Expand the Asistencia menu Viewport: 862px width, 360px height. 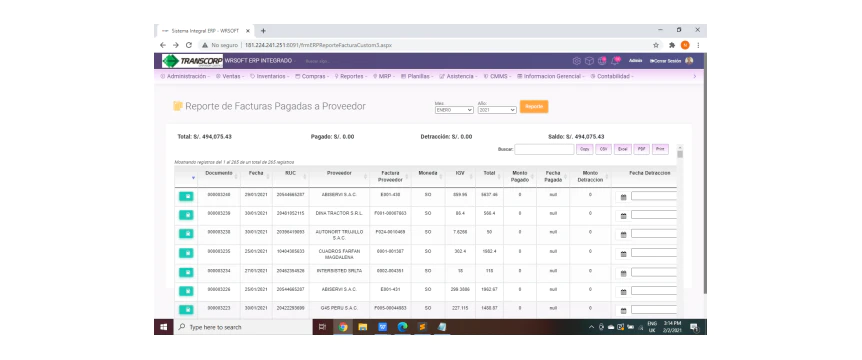point(458,76)
